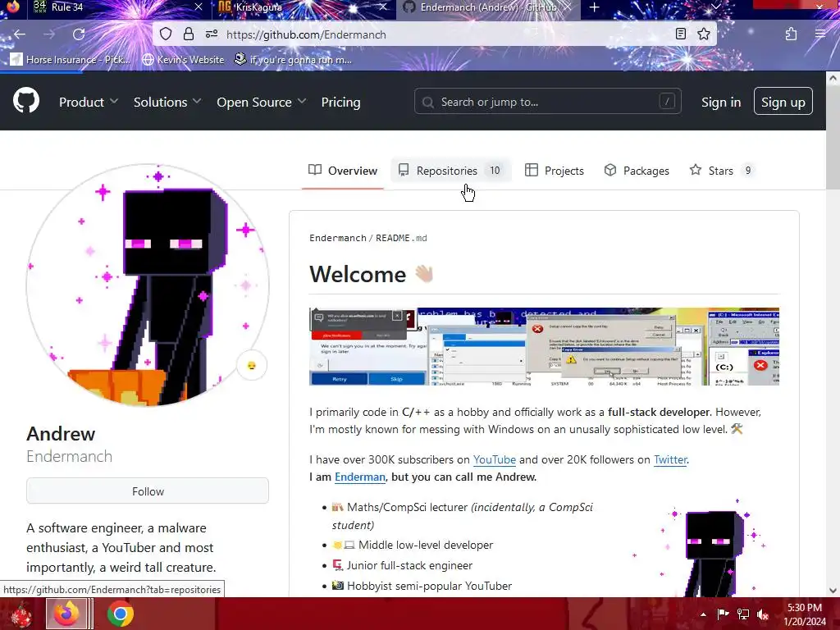The image size is (840, 630).
Task: Open the Projects tab
Action: pyautogui.click(x=554, y=171)
